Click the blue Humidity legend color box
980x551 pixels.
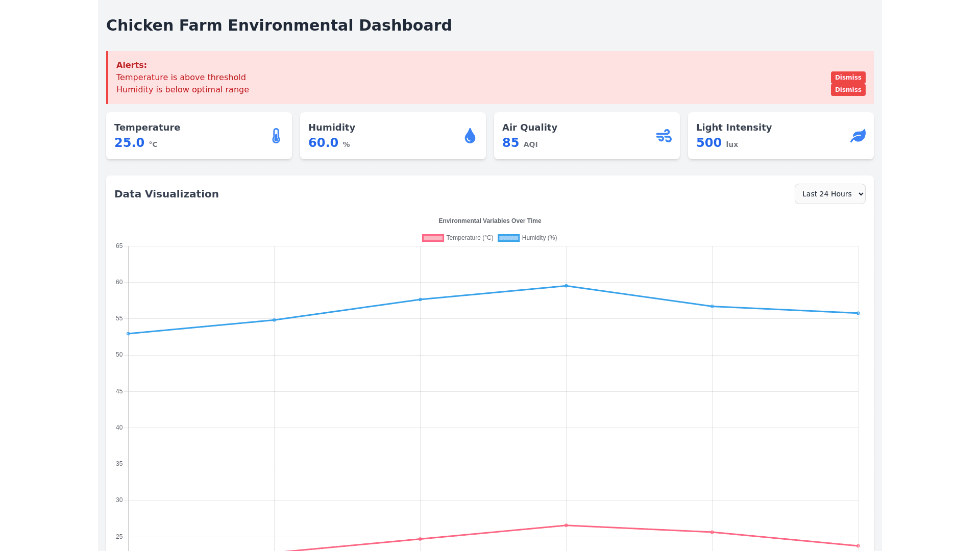point(508,238)
